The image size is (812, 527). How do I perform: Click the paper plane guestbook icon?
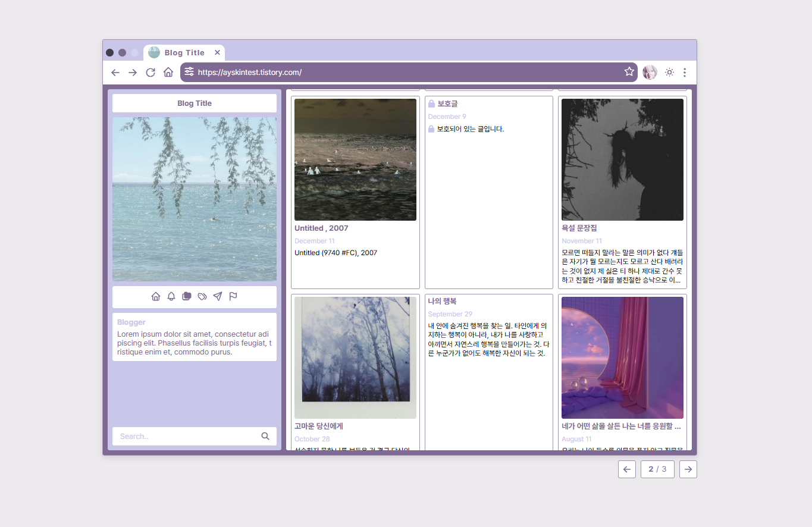[218, 296]
